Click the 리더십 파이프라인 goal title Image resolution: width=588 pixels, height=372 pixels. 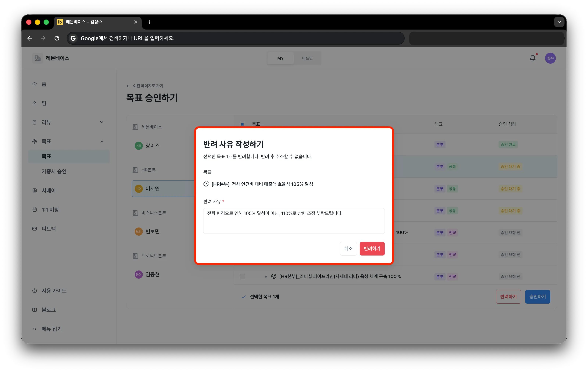[x=340, y=277]
